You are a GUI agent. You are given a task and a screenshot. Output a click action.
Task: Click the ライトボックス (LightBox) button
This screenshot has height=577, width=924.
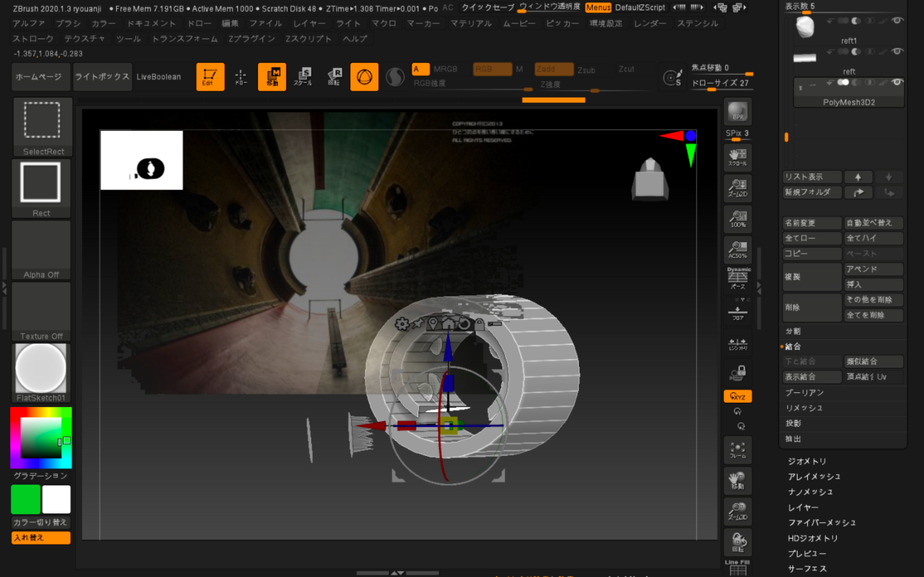(x=102, y=77)
